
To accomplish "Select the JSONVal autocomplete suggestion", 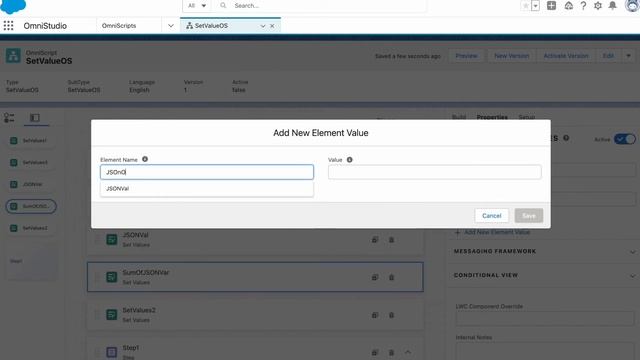I will point(207,189).
